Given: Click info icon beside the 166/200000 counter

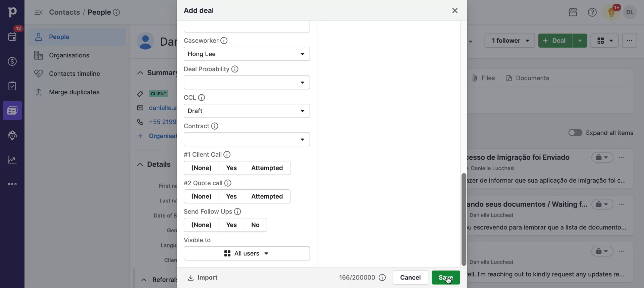Looking at the screenshot, I should 382,278.
